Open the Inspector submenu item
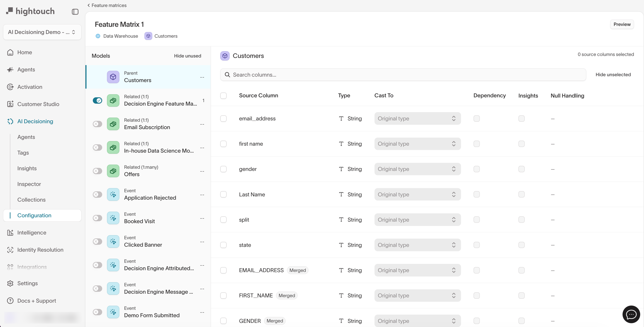Screen dimensions: 644x327 29,184
